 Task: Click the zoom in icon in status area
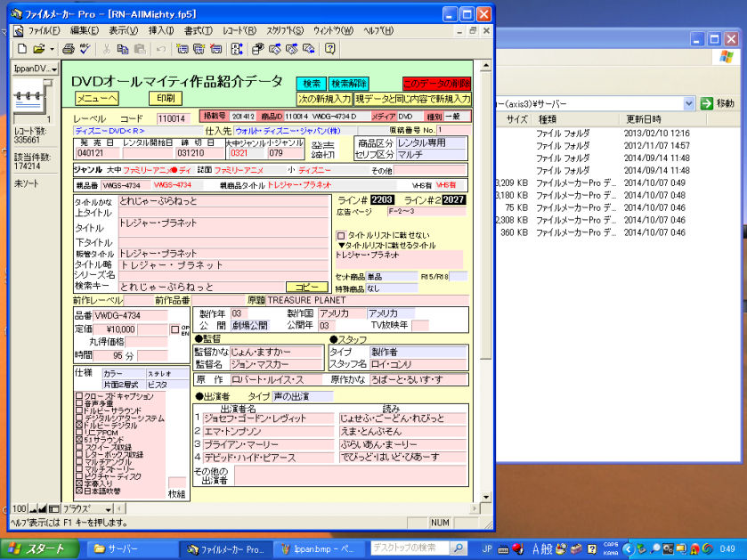coord(43,509)
